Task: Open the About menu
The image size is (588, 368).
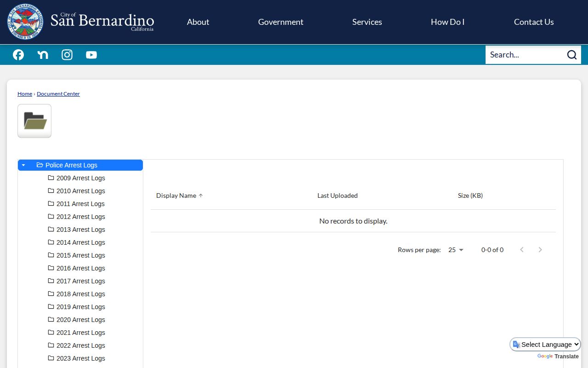Action: [198, 22]
